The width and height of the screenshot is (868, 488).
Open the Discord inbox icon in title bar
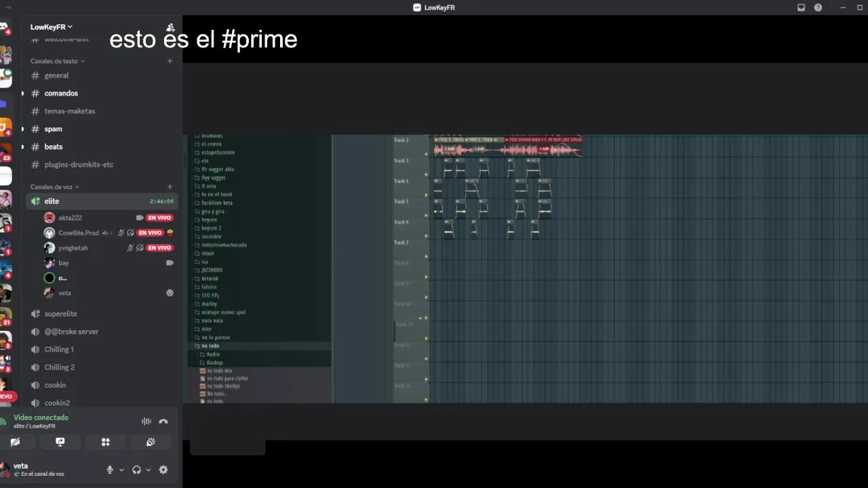point(801,7)
